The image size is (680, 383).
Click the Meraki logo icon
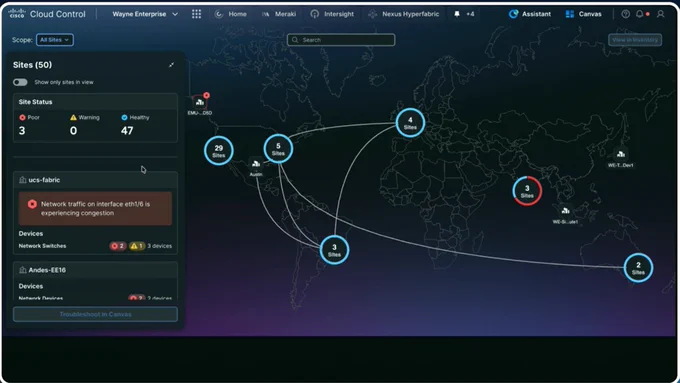pyautogui.click(x=265, y=14)
